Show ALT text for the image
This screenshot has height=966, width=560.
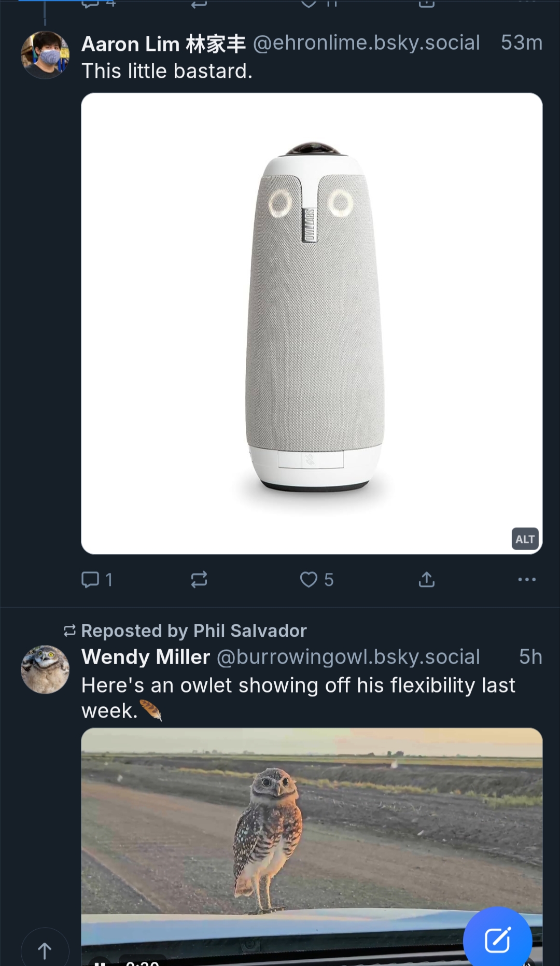click(525, 539)
